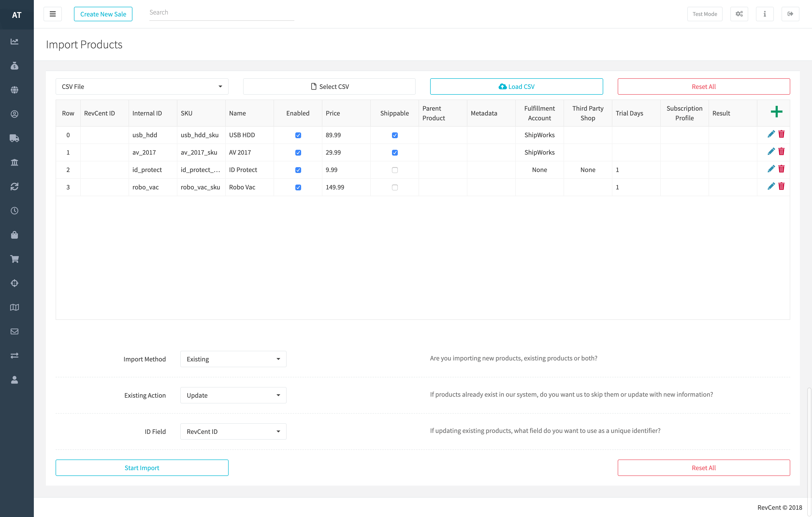Click the Test Mode header item

coord(704,14)
